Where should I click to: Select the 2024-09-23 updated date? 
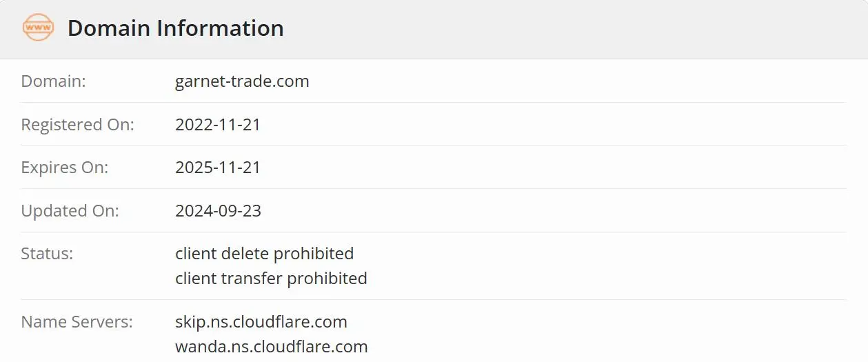(x=218, y=211)
